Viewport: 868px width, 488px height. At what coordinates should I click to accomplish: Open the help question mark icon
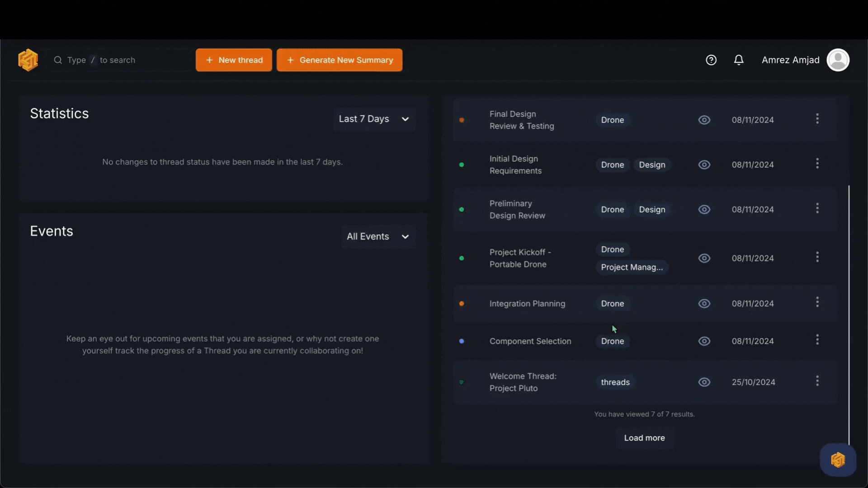click(711, 60)
